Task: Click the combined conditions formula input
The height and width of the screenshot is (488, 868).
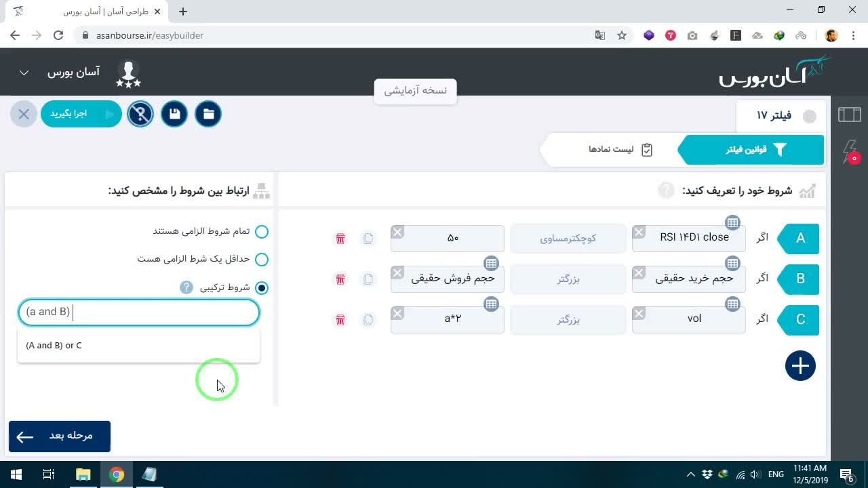Action: coord(139,312)
